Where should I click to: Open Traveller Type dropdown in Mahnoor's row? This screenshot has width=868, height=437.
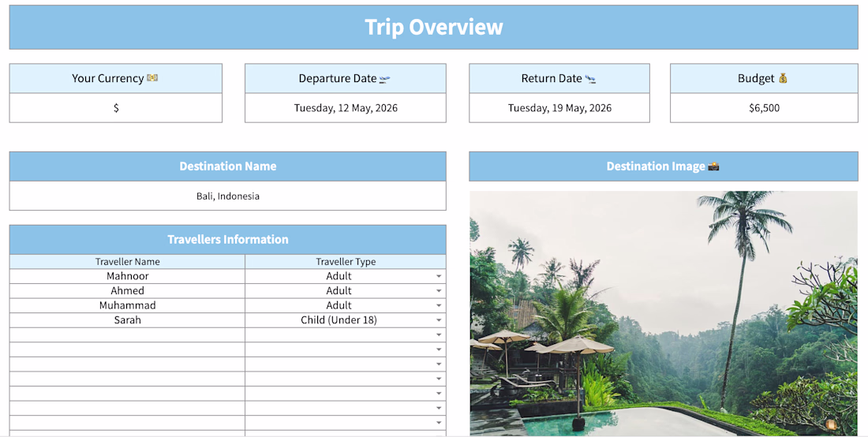pyautogui.click(x=439, y=276)
